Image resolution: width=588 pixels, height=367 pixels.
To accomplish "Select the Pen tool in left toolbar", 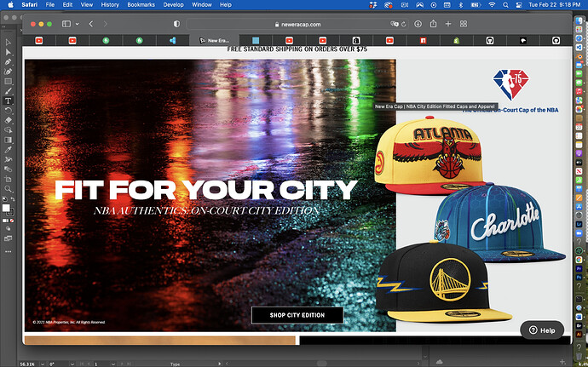I will pyautogui.click(x=9, y=62).
